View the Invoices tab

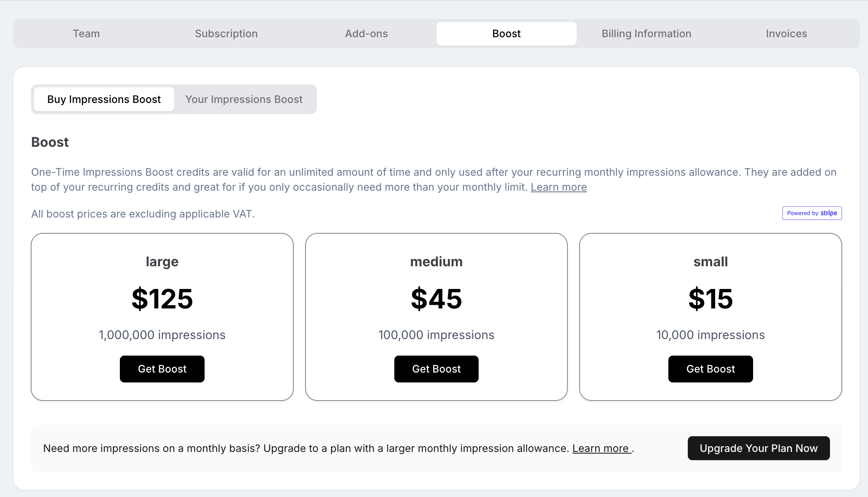[786, 33]
